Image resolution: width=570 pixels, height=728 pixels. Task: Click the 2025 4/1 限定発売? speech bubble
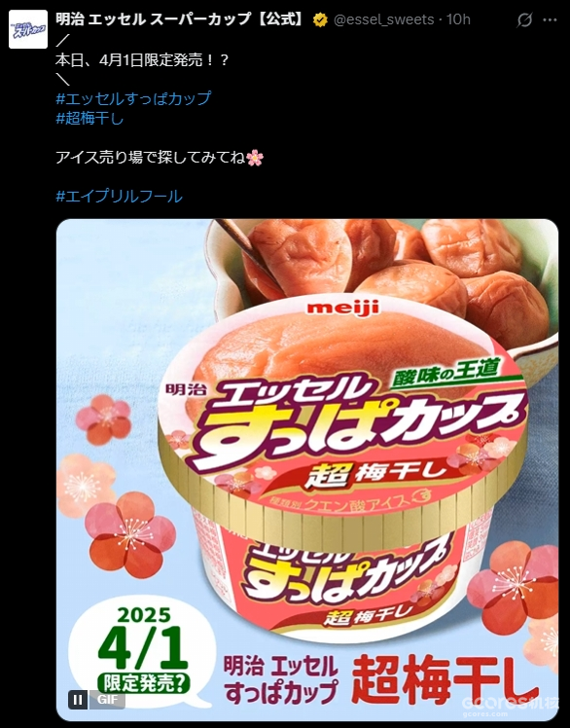coord(142,650)
